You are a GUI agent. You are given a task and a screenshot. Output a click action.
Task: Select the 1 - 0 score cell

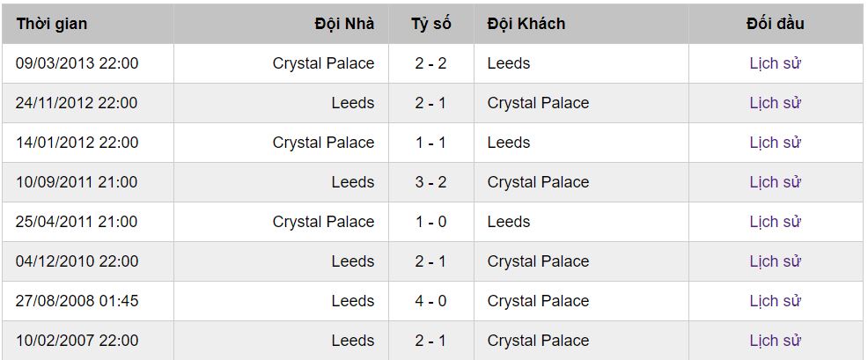click(430, 222)
